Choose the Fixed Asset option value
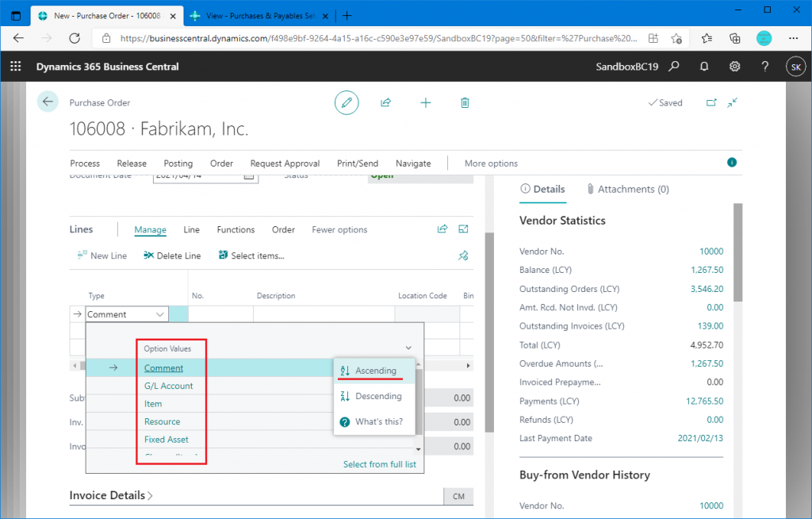812x519 pixels. (167, 439)
